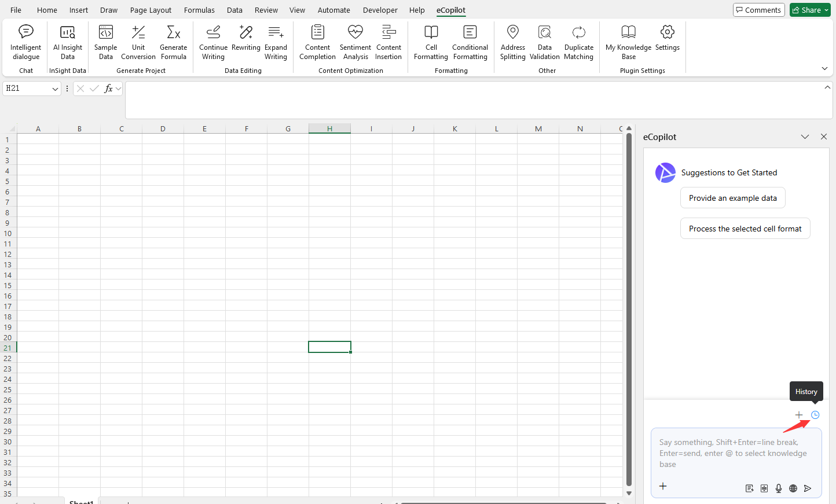Open the Address Splitting tool

click(512, 42)
